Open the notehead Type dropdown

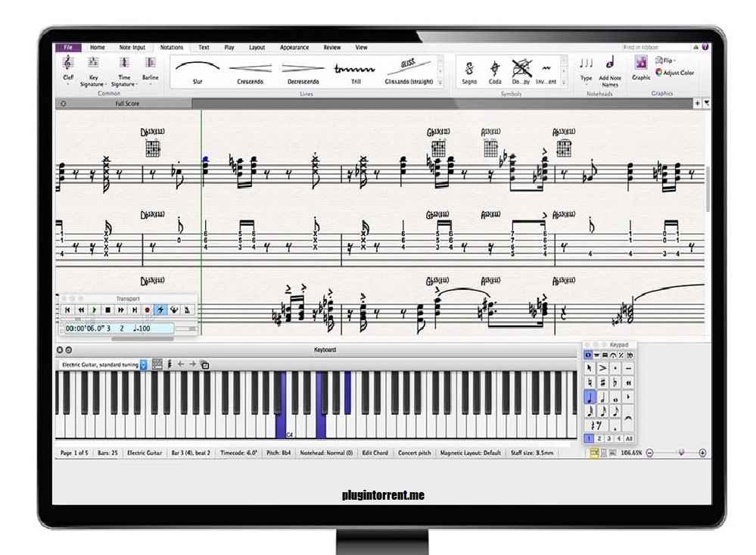point(586,70)
